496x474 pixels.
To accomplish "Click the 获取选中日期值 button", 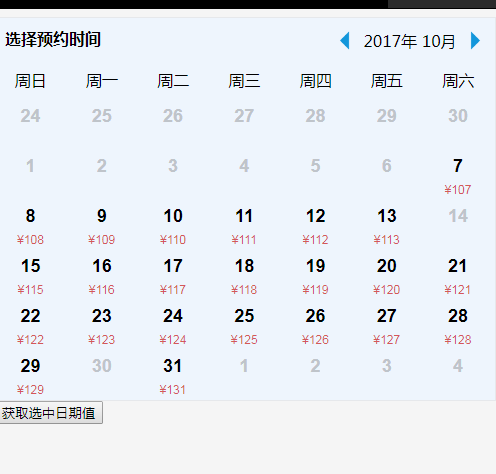I will (50, 413).
